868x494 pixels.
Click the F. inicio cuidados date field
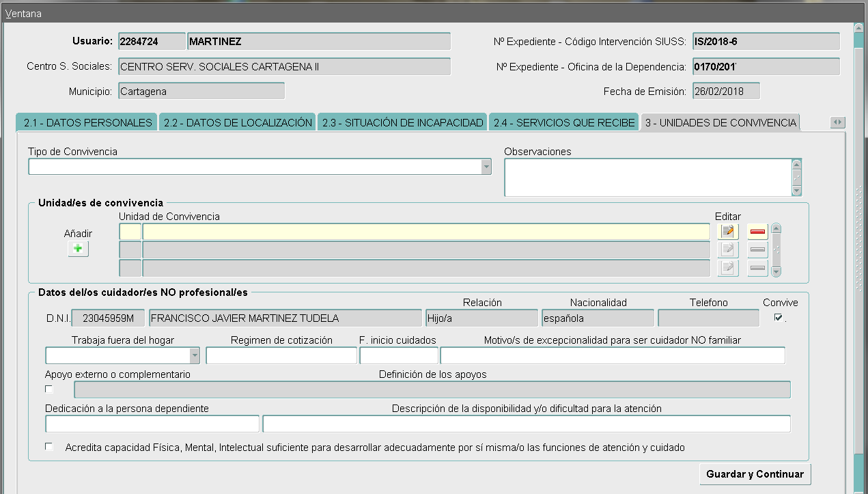[398, 355]
